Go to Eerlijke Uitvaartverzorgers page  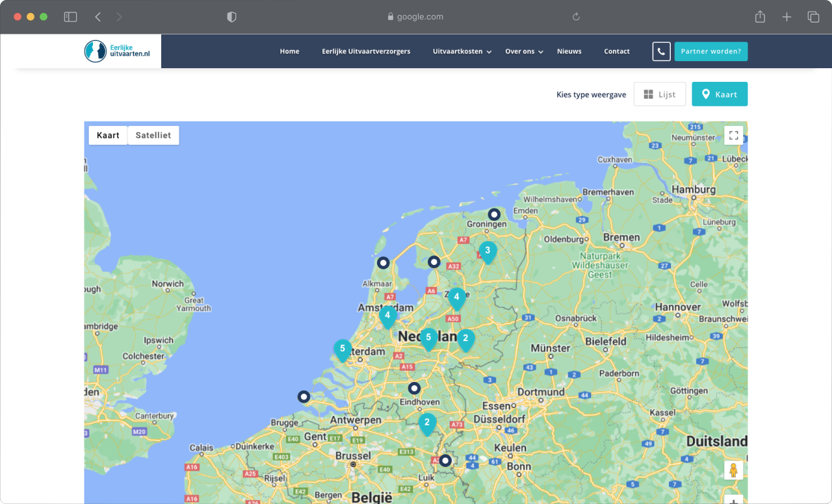[x=366, y=51]
